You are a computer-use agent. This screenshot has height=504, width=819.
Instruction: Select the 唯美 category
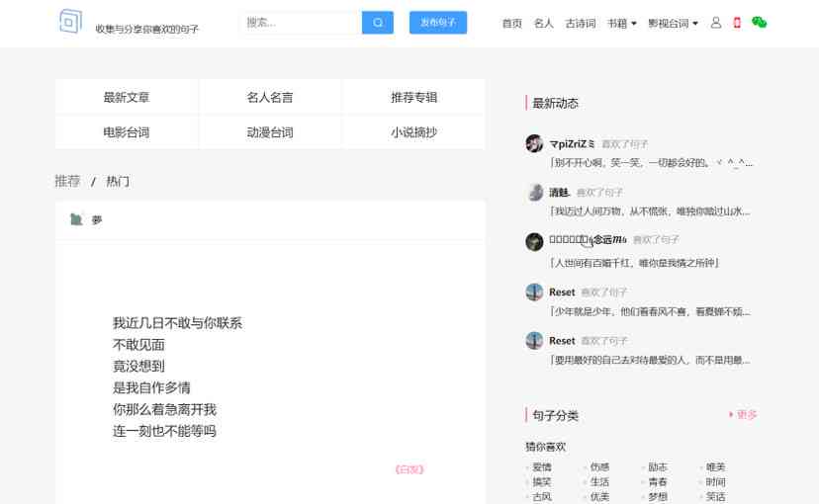click(715, 467)
